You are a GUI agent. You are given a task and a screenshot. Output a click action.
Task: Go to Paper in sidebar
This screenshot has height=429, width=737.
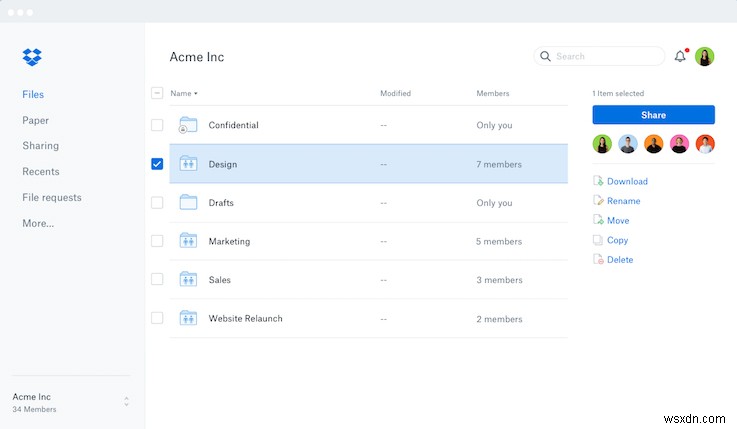[x=35, y=120]
